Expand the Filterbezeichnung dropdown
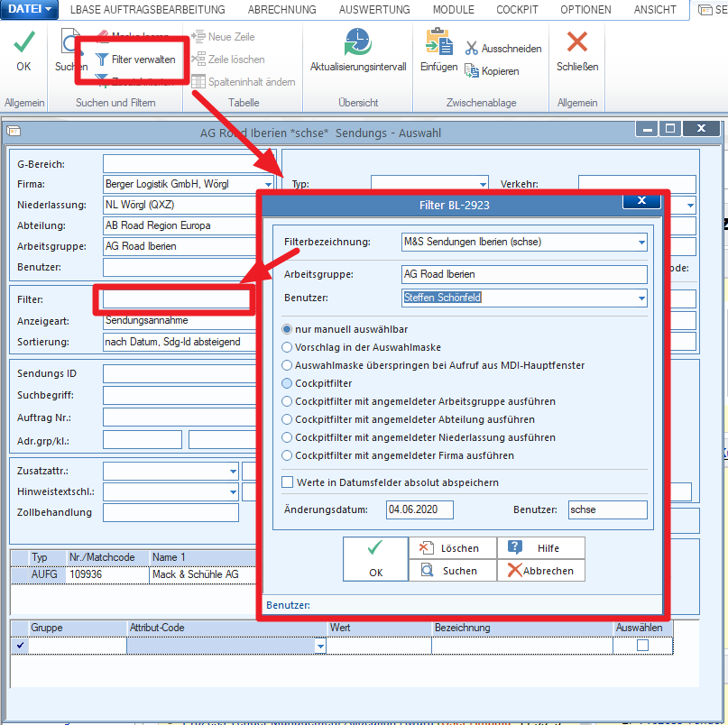The image size is (728, 725). pyautogui.click(x=641, y=242)
